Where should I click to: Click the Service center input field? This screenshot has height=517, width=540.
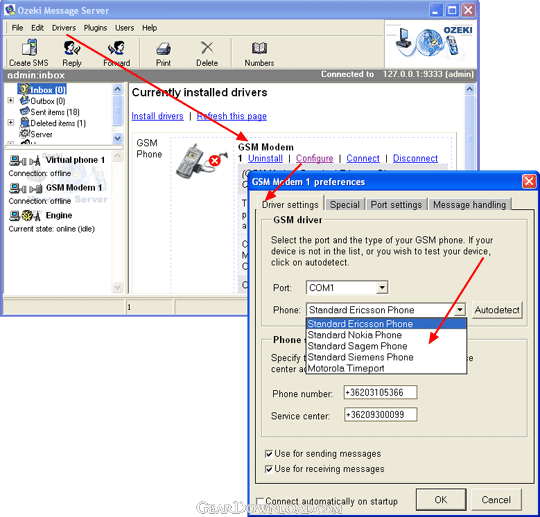point(381,414)
